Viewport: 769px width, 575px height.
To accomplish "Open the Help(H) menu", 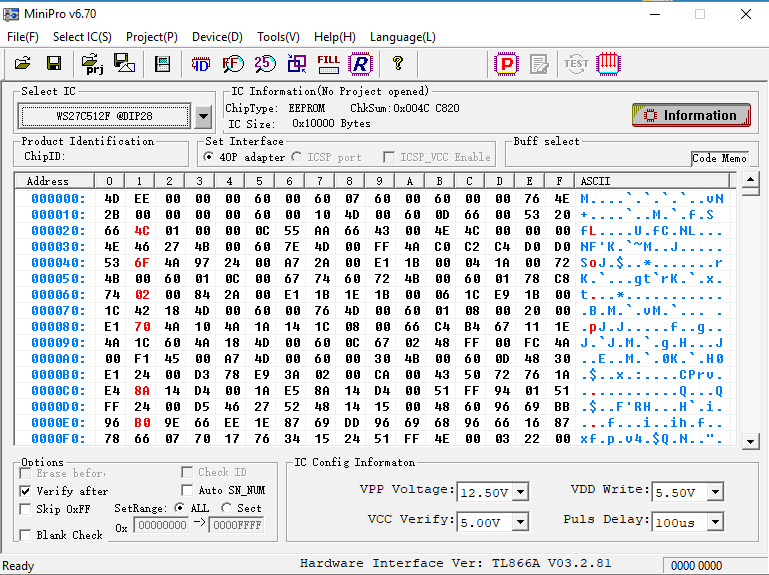I will [334, 37].
